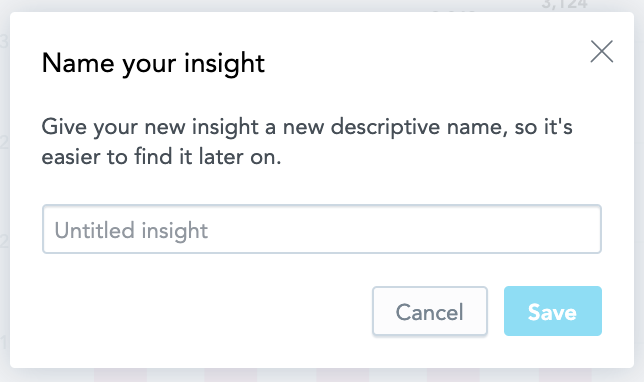Click the Untitled insight name field
This screenshot has height=382, width=644.
coord(322,229)
